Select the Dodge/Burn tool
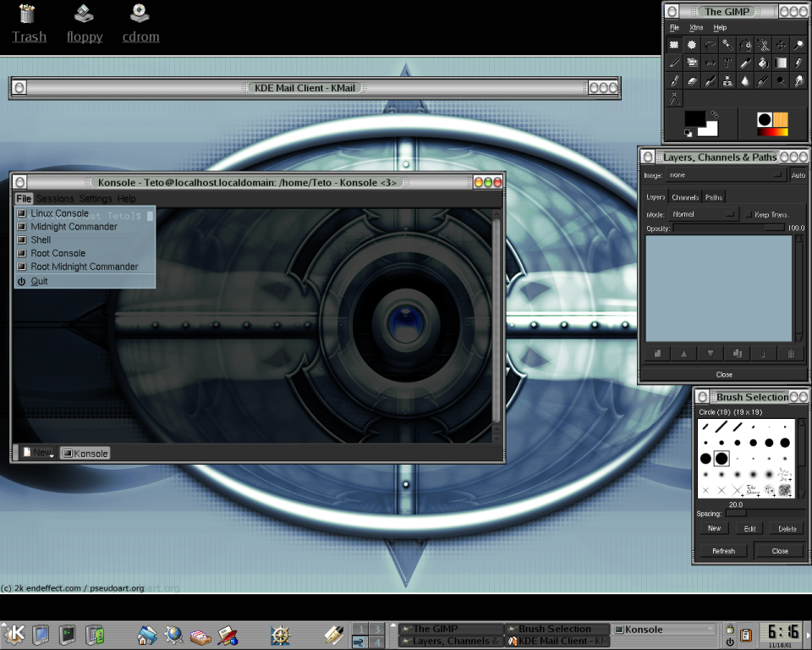Screen dimensions: 812x650 [781, 81]
